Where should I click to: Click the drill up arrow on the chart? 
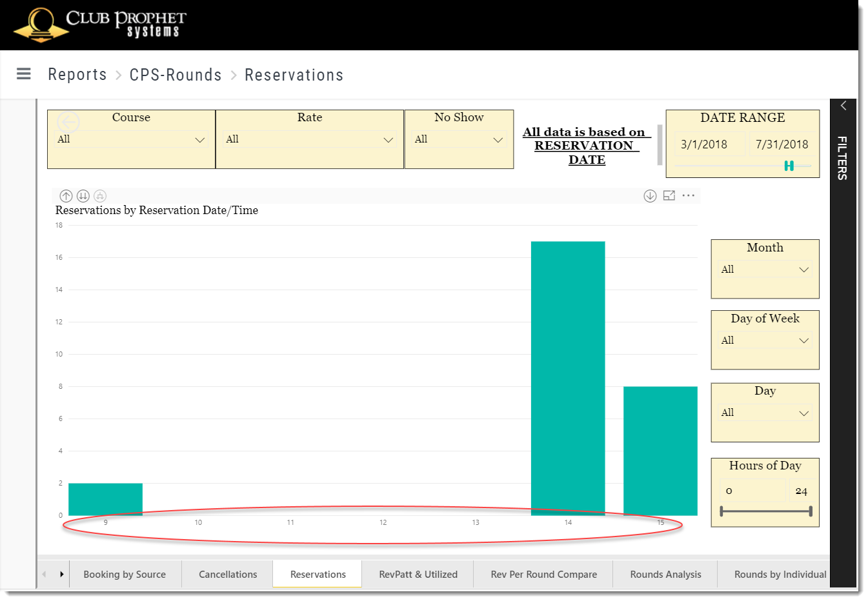coord(66,195)
